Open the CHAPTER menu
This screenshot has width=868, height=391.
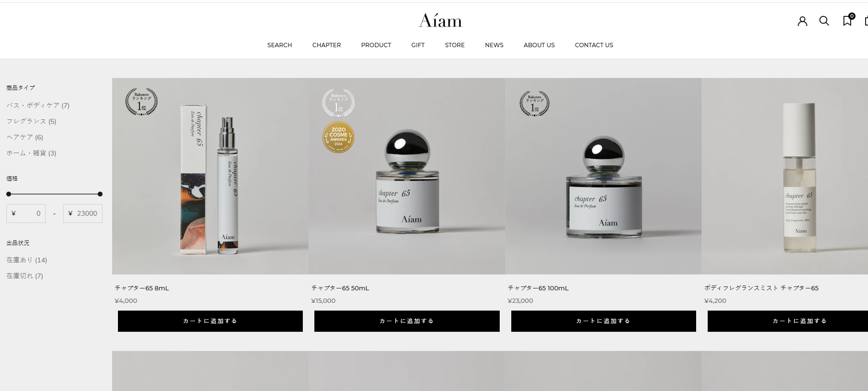326,45
